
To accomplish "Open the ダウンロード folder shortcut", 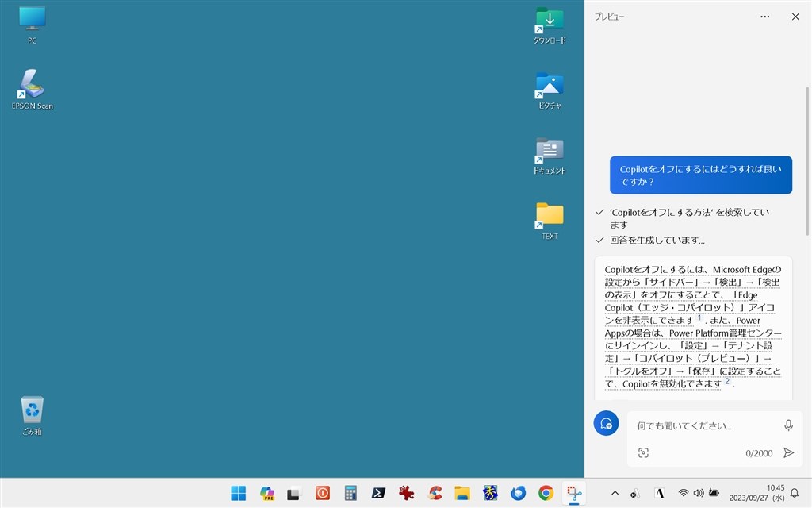I will point(550,25).
